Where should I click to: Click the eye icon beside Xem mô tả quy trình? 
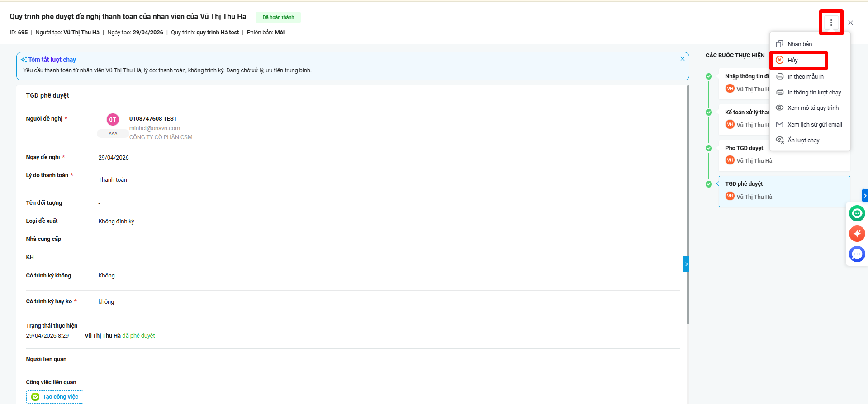[x=780, y=108]
